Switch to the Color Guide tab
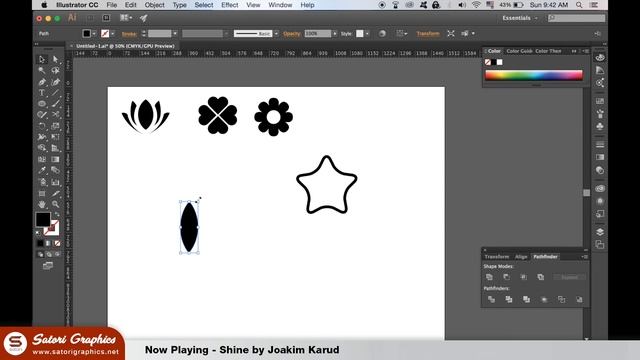This screenshot has width=640, height=360. [519, 51]
